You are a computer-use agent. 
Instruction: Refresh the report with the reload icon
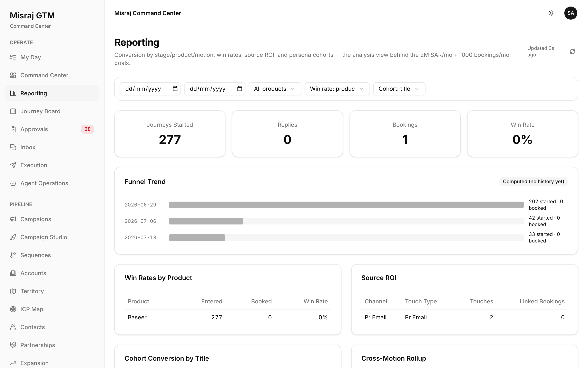572,52
